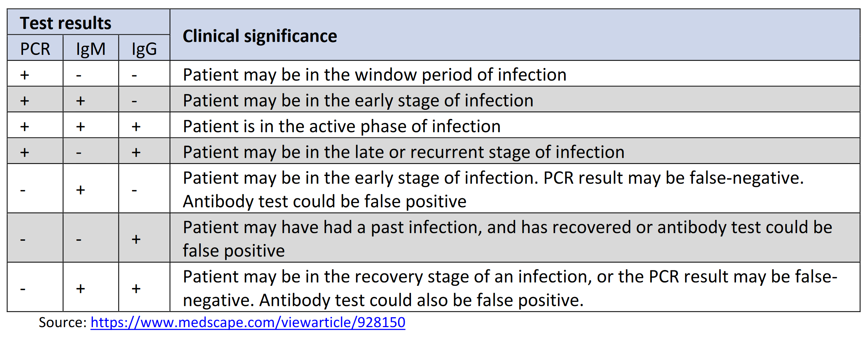This screenshot has width=868, height=337.
Task: Select 'window period of infection' row text
Action: [375, 75]
